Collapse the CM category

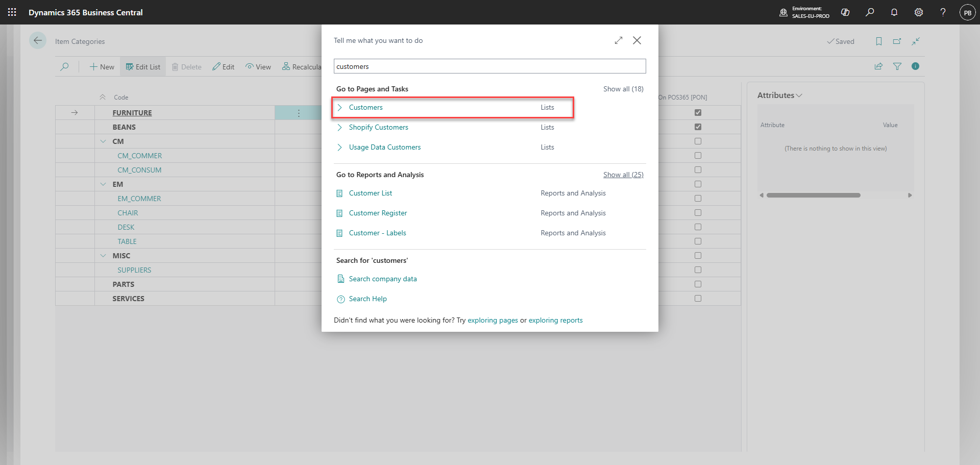click(x=103, y=141)
